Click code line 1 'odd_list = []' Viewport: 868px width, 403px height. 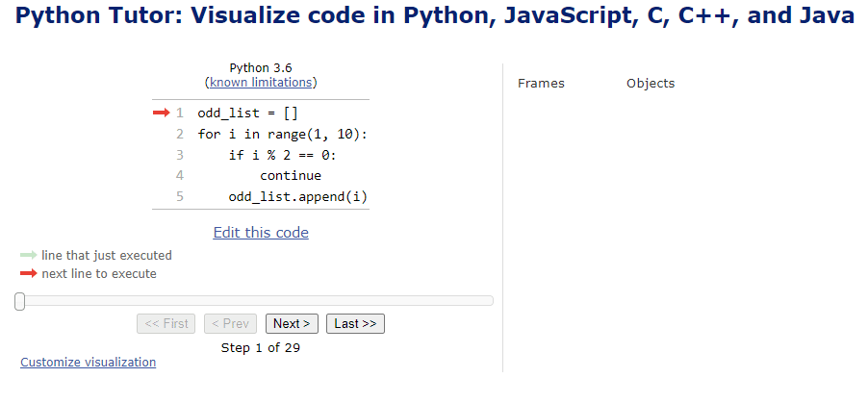[x=248, y=113]
